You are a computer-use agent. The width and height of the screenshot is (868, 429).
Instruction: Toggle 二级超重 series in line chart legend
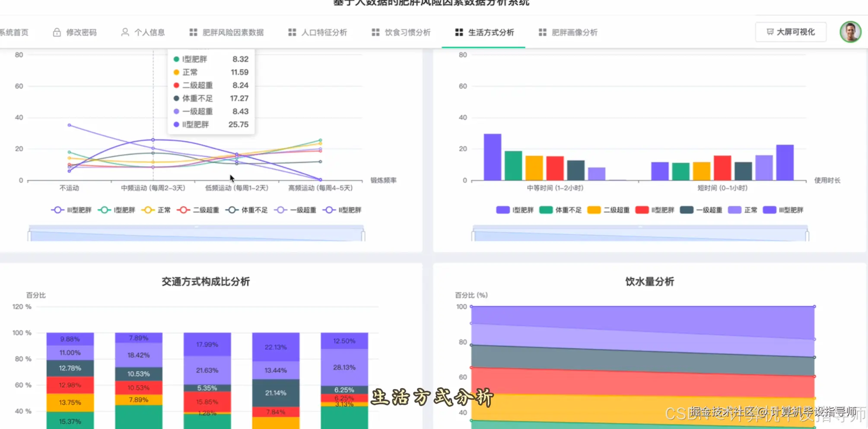click(x=198, y=210)
